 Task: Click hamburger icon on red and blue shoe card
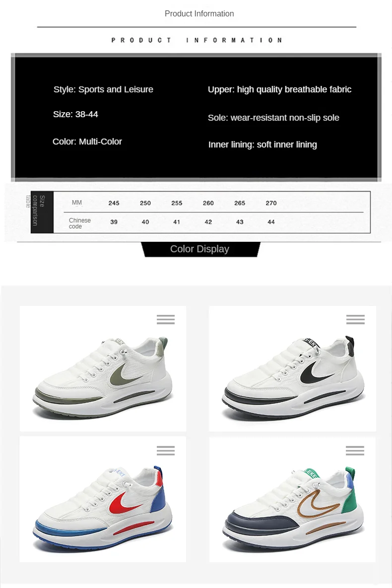[x=166, y=450]
